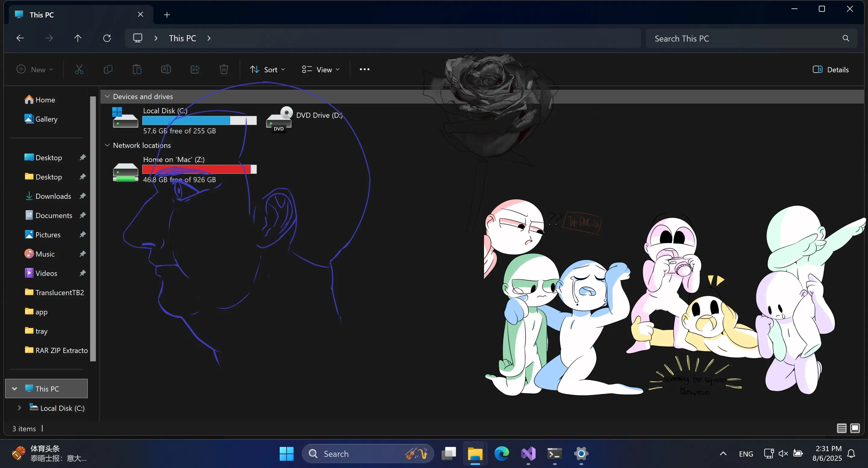The height and width of the screenshot is (468, 868).
Task: Collapse This PC tree node
Action: coord(14,389)
